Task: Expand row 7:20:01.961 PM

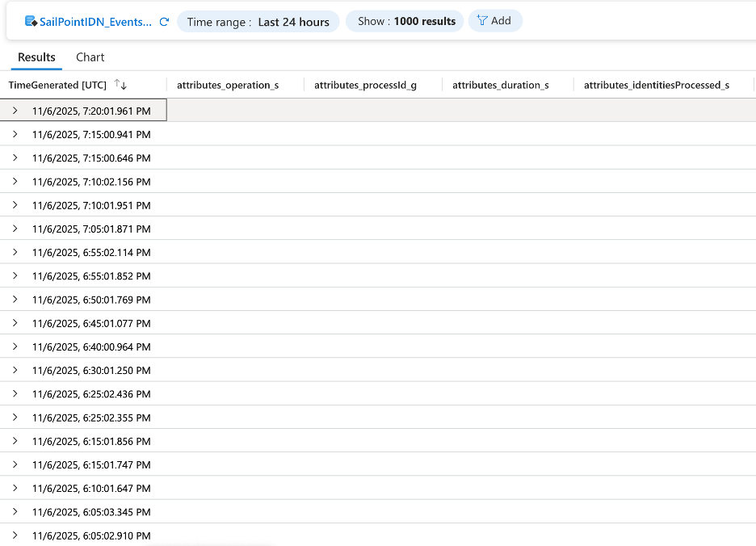Action: click(x=15, y=111)
